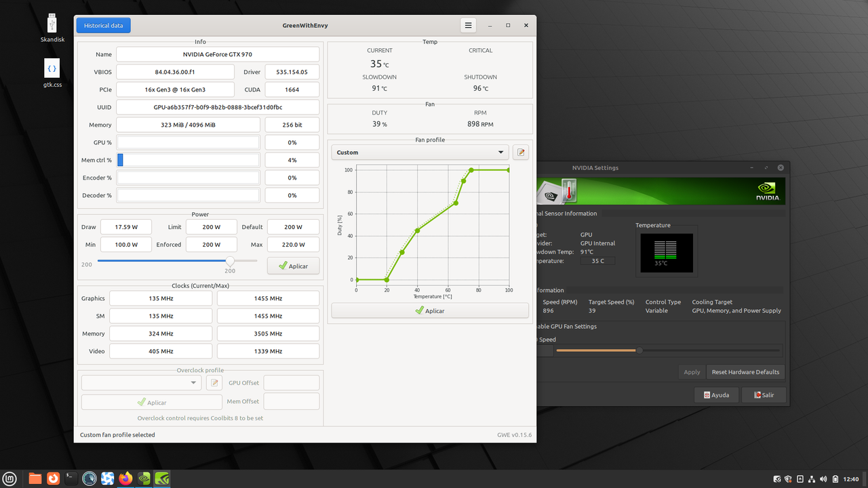Image resolution: width=868 pixels, height=488 pixels.
Task: Click the GWE v0.15.6 version label
Action: pyautogui.click(x=514, y=435)
